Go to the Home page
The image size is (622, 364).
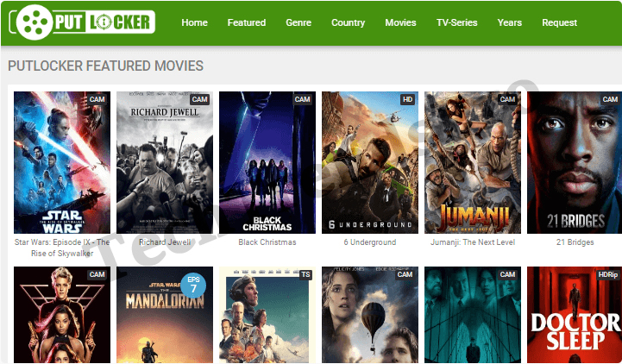tap(194, 22)
